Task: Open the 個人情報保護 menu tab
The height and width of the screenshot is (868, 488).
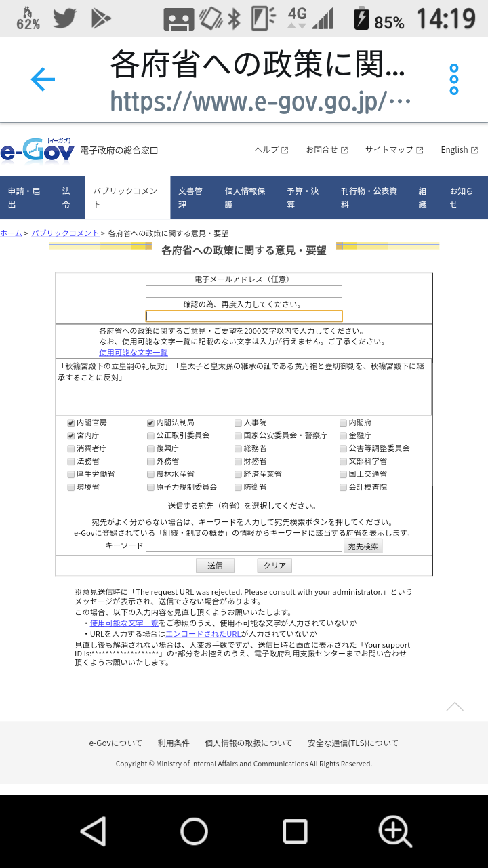Action: pyautogui.click(x=247, y=197)
